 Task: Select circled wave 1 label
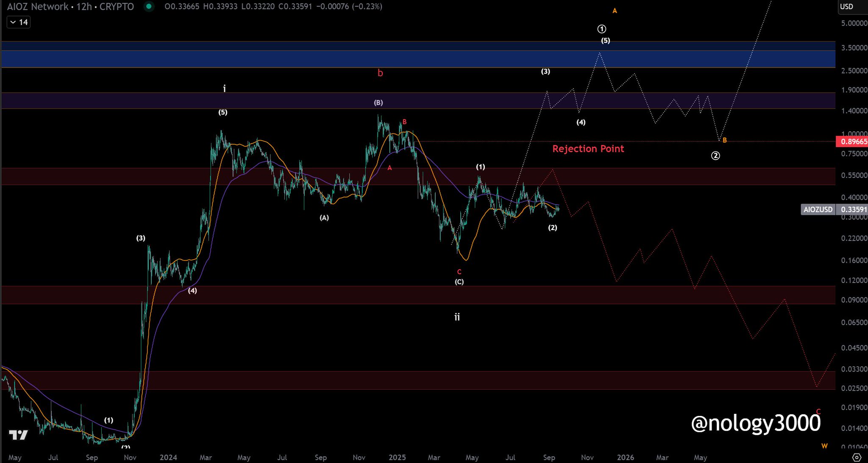[601, 29]
